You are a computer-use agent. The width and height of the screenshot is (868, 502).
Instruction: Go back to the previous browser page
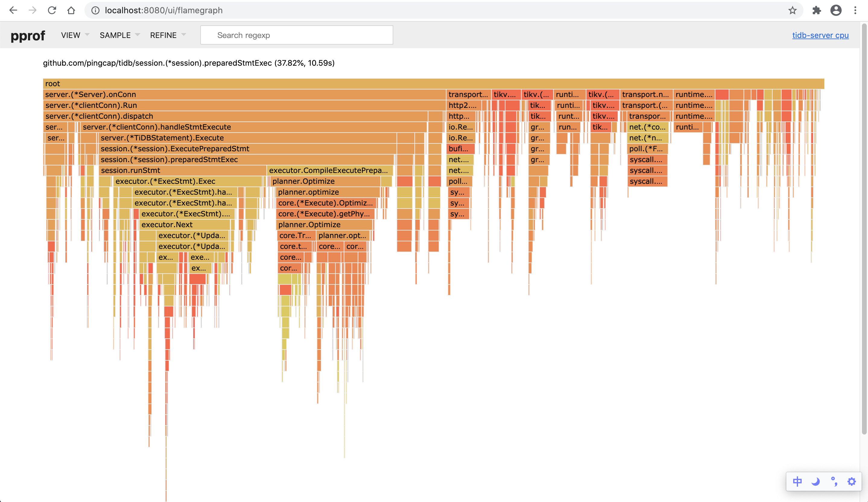coord(13,10)
